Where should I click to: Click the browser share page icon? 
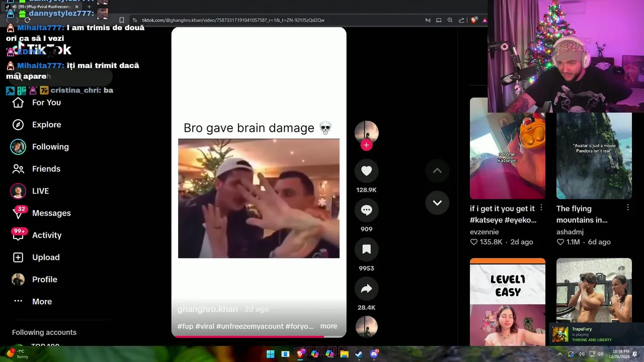(x=461, y=20)
